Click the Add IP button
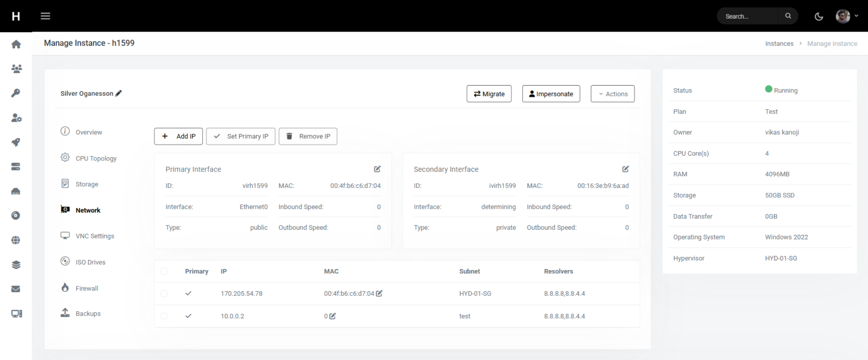The width and height of the screenshot is (868, 360). [x=178, y=136]
